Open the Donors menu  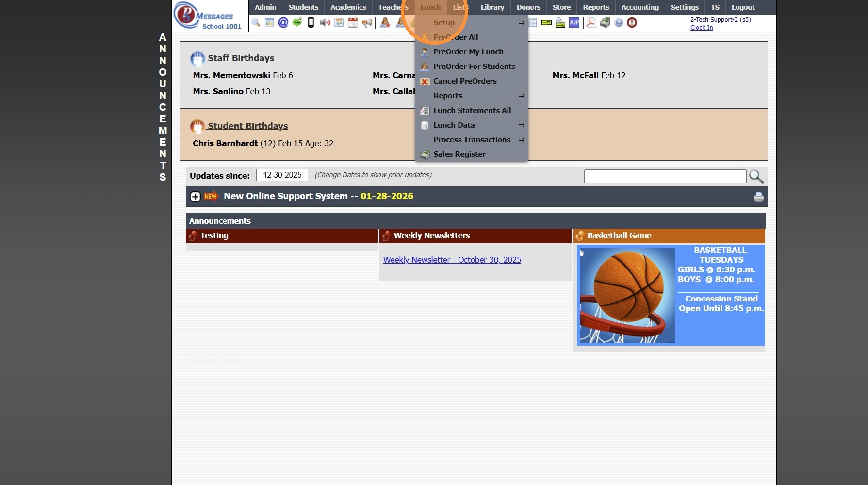[x=528, y=7]
